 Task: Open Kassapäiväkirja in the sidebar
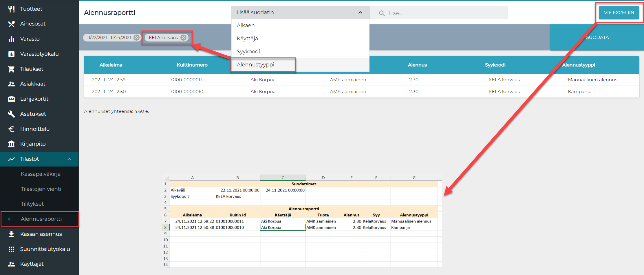(41, 174)
